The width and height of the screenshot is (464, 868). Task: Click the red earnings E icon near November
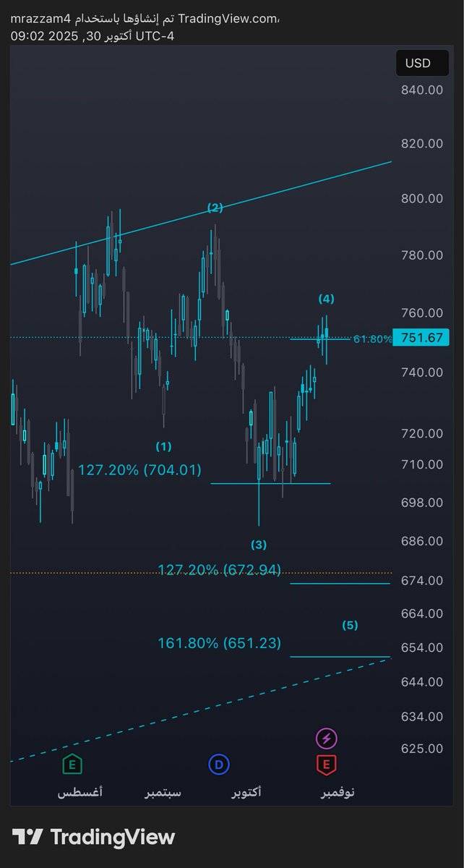327,764
